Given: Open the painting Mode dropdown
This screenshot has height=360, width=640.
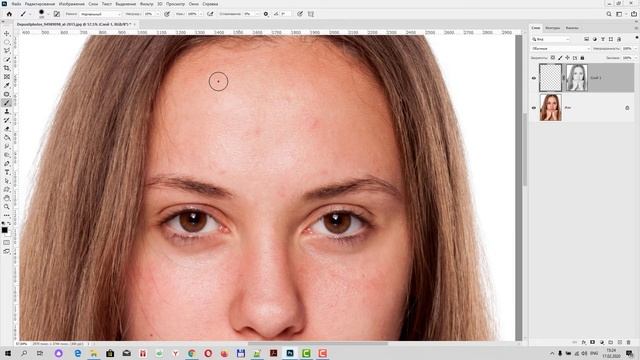Looking at the screenshot, I should pos(100,14).
